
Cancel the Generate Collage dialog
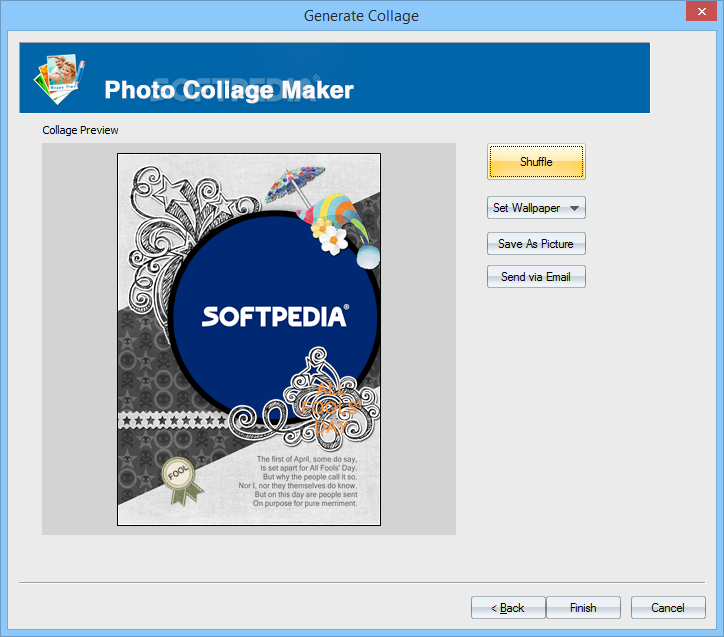coord(668,608)
